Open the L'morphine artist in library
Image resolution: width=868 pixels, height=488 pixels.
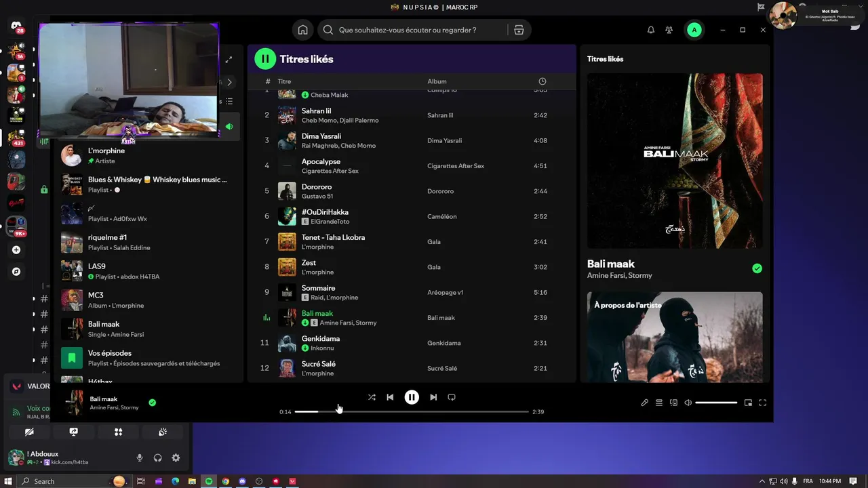pos(148,155)
